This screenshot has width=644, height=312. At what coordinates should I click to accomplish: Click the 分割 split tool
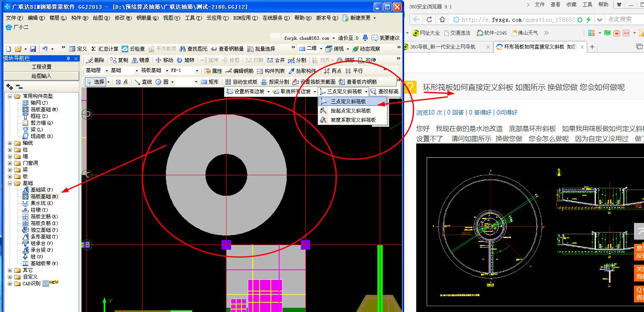click(x=297, y=60)
